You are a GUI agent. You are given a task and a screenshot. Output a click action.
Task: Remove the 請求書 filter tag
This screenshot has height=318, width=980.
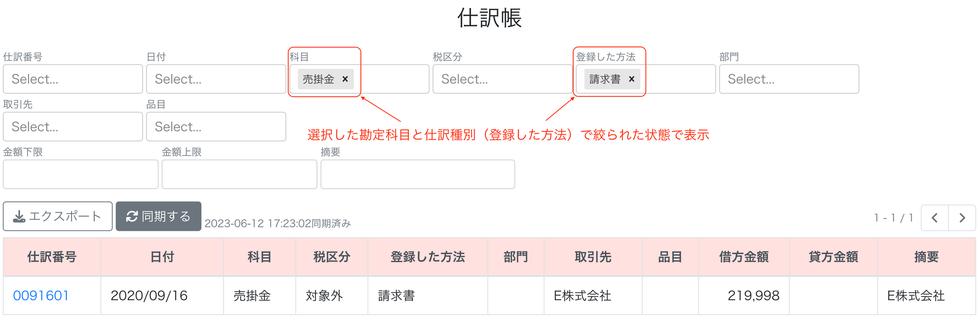pyautogui.click(x=631, y=79)
